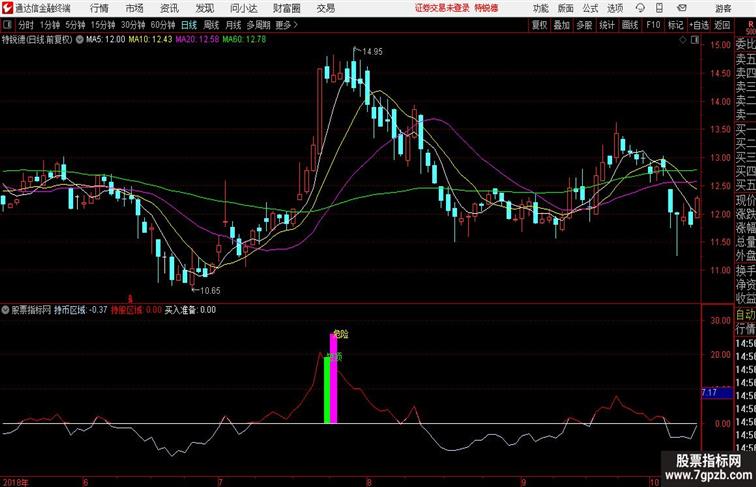Screen dimensions: 756x487
Task: Click the 自动 label in right panel
Action: tap(745, 315)
